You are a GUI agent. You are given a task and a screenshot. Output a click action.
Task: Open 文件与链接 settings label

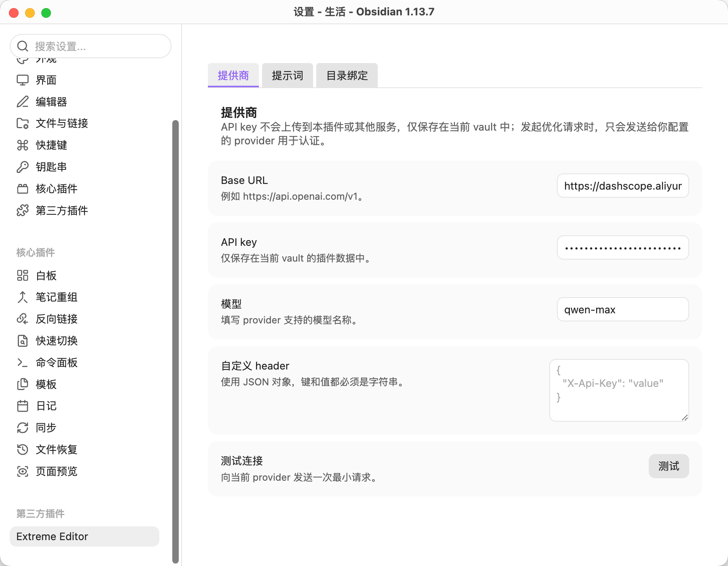click(x=62, y=123)
